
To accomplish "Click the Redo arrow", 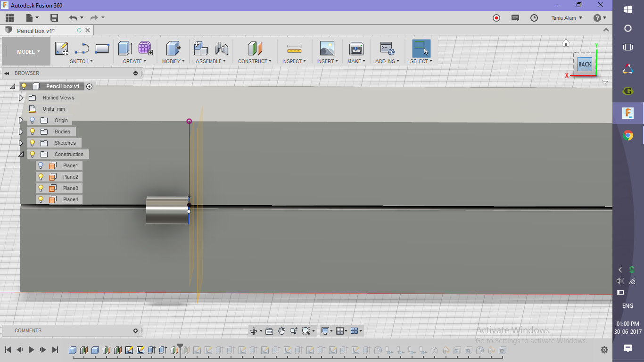I will 94,18.
